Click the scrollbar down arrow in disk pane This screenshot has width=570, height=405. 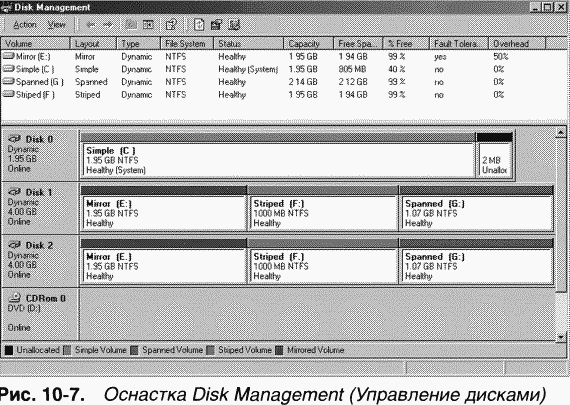click(x=561, y=337)
